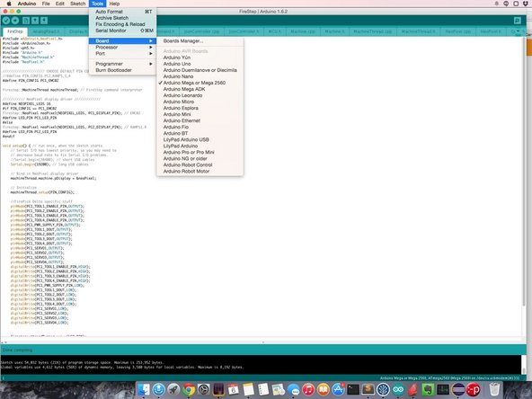This screenshot has width=532, height=399.
Task: Click the New sketch toolbar icon
Action: point(26,21)
